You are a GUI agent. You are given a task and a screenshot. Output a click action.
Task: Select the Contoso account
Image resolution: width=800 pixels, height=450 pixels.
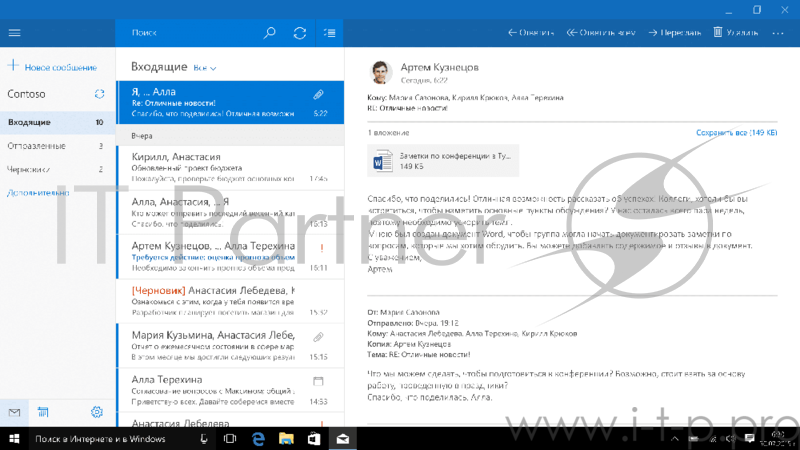(27, 94)
